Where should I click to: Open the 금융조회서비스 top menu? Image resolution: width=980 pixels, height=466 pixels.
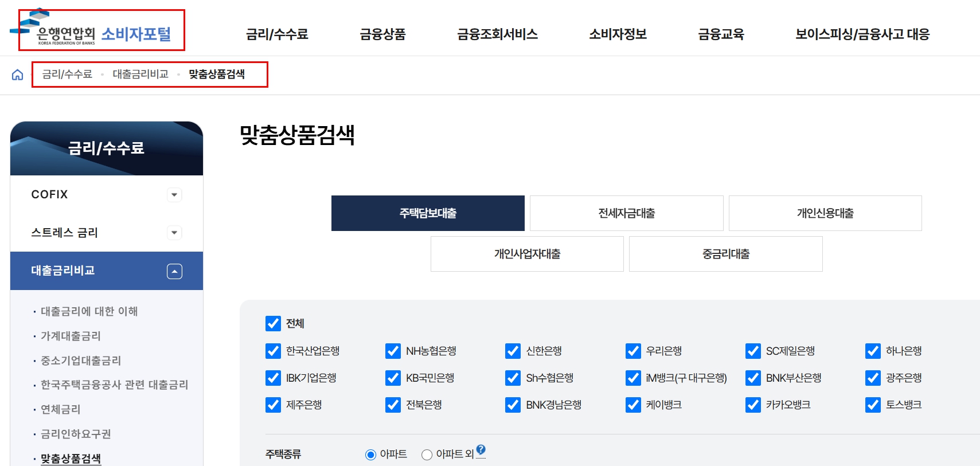point(497,34)
